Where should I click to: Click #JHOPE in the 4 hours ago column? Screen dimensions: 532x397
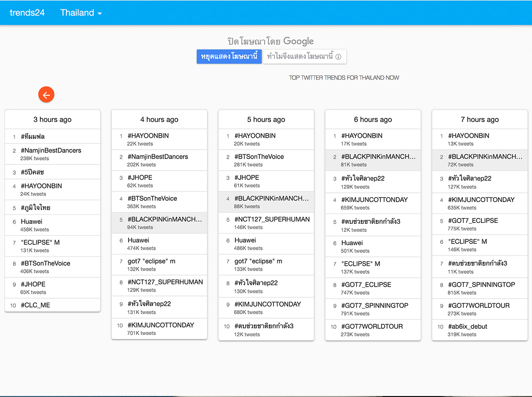(x=140, y=178)
